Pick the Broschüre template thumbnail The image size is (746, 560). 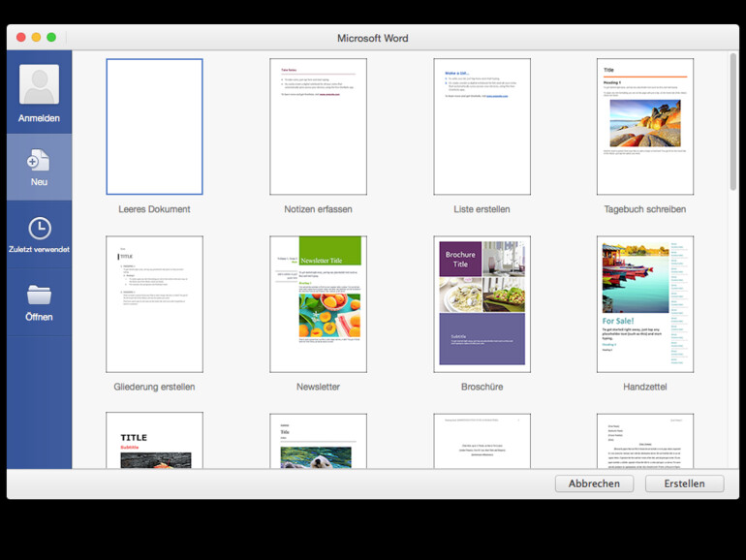click(x=482, y=304)
